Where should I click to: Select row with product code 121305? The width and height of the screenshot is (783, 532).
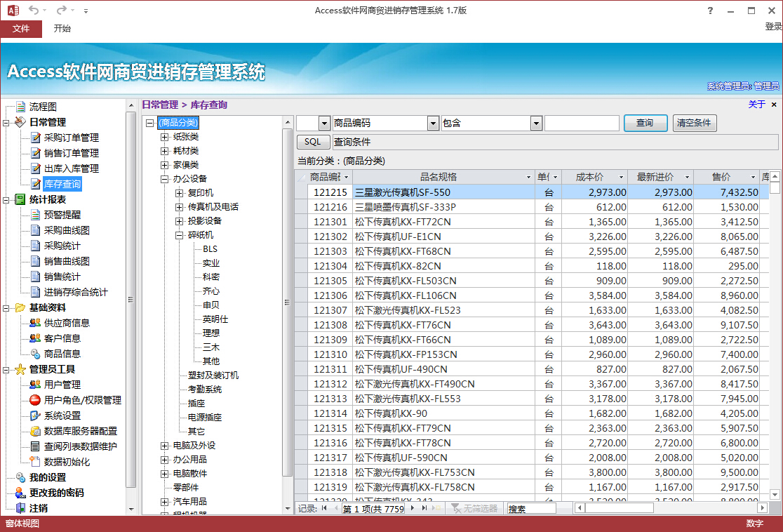pos(532,281)
